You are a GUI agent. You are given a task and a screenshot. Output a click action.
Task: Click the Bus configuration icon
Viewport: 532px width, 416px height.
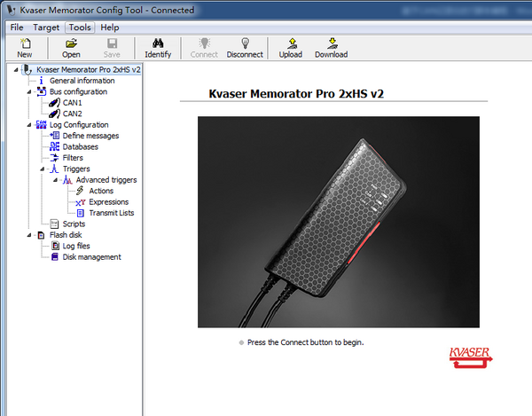click(x=42, y=91)
